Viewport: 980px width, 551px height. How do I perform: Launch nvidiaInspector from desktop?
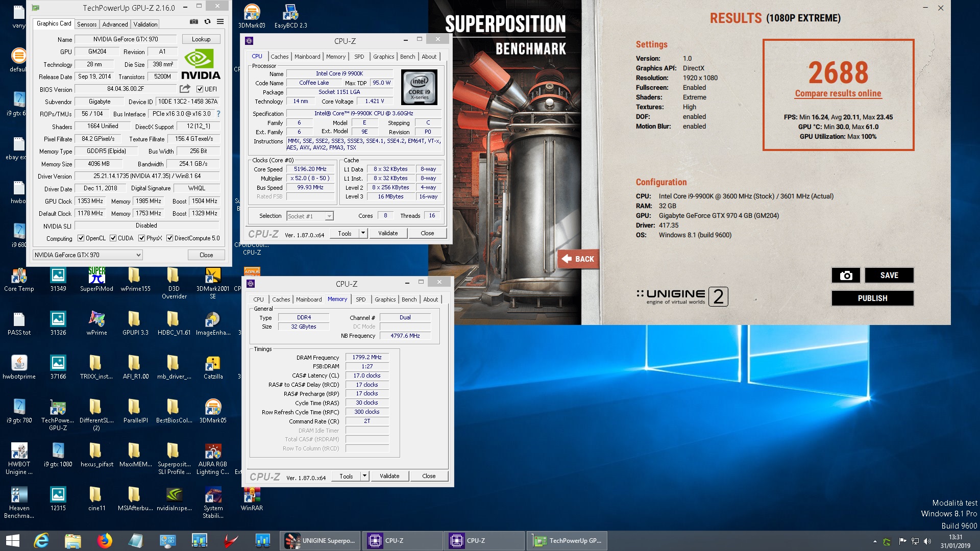tap(174, 499)
